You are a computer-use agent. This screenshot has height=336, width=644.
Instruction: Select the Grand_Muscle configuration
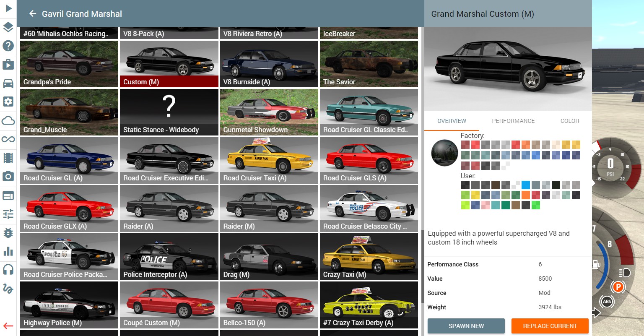[x=69, y=112]
